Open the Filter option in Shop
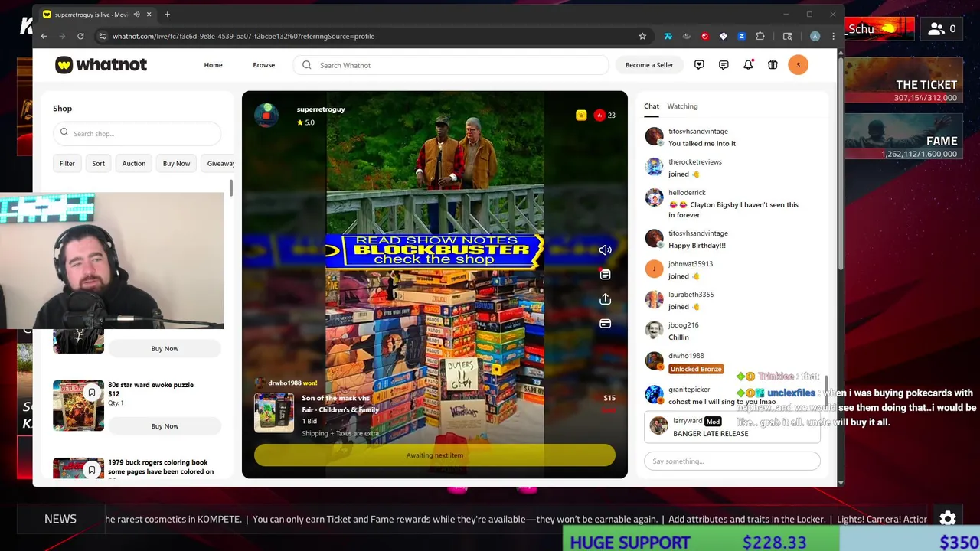This screenshot has width=980, height=551. [67, 163]
